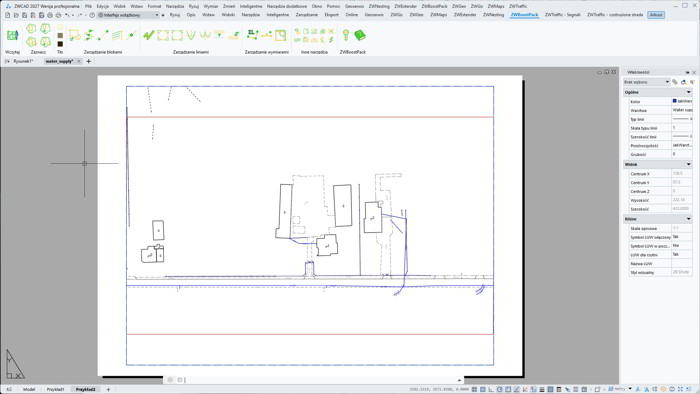The image size is (700, 394).
Task: Click select objects icon beside Brak wyboru
Action: click(x=683, y=82)
